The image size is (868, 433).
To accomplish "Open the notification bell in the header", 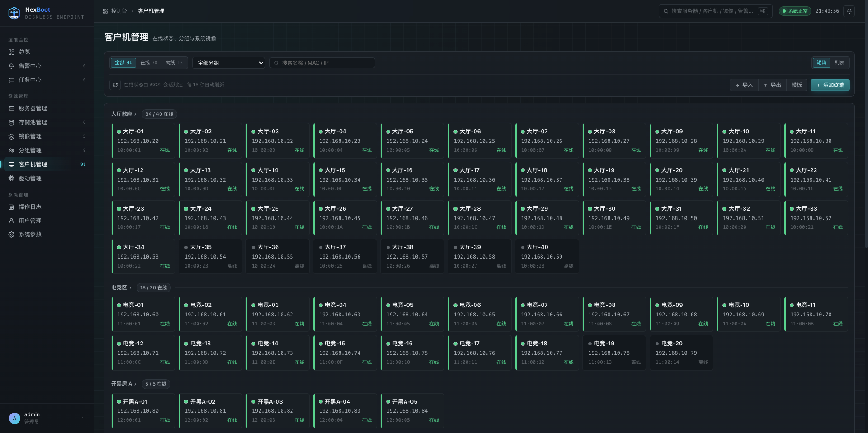I will point(849,11).
